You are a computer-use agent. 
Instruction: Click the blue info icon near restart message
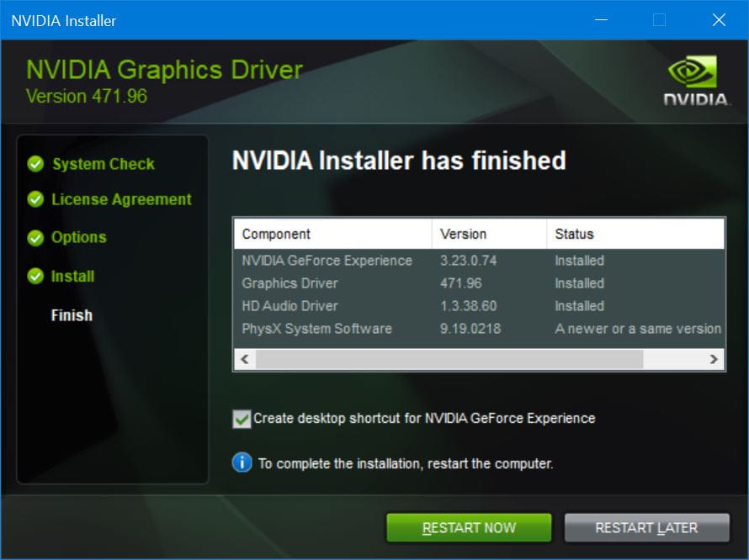[x=244, y=463]
